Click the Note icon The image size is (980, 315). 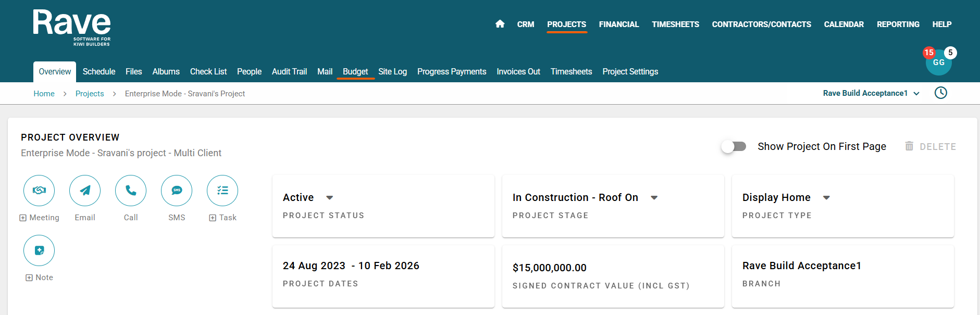39,250
